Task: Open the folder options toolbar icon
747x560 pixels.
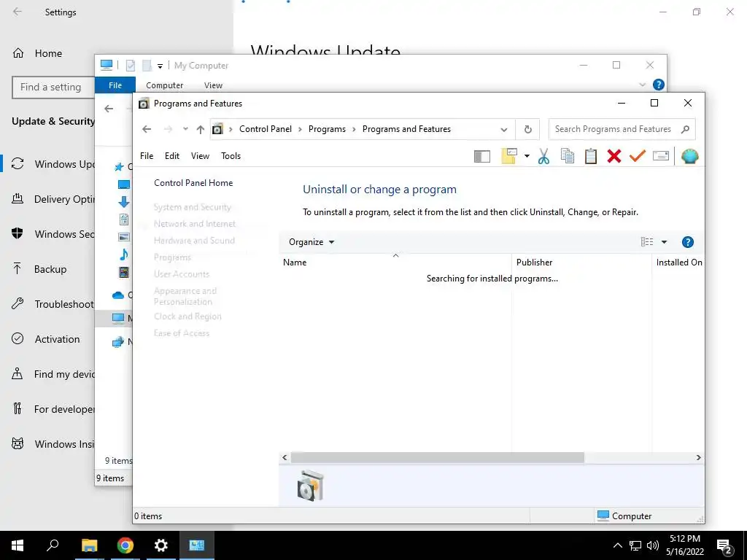Action: [x=508, y=156]
